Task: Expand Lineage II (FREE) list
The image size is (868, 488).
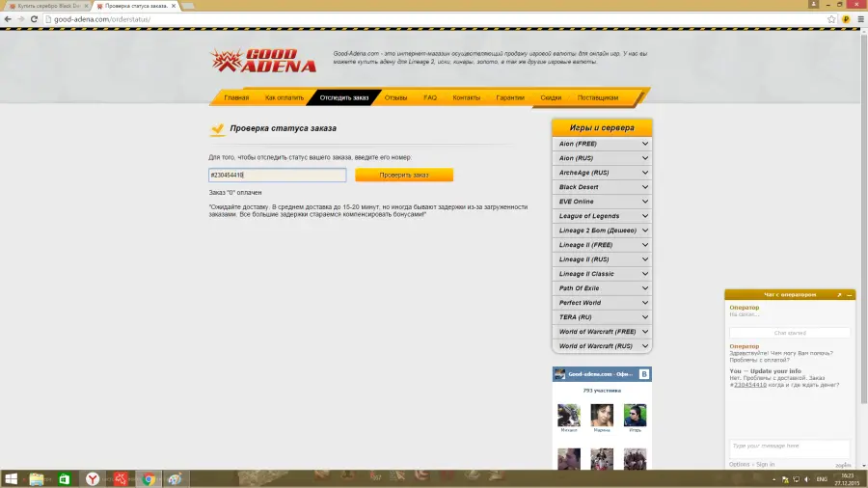Action: (602, 245)
